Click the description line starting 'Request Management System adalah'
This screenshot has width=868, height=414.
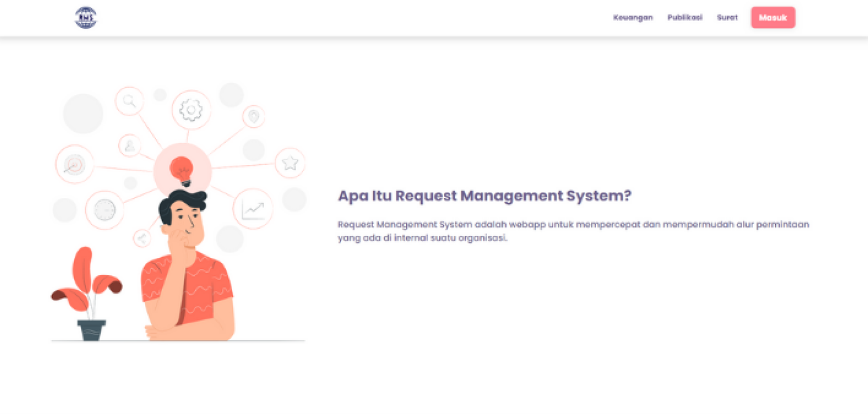(573, 224)
